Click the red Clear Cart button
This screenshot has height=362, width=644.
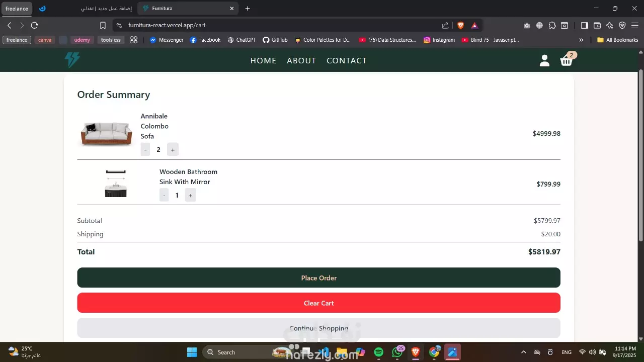318,303
